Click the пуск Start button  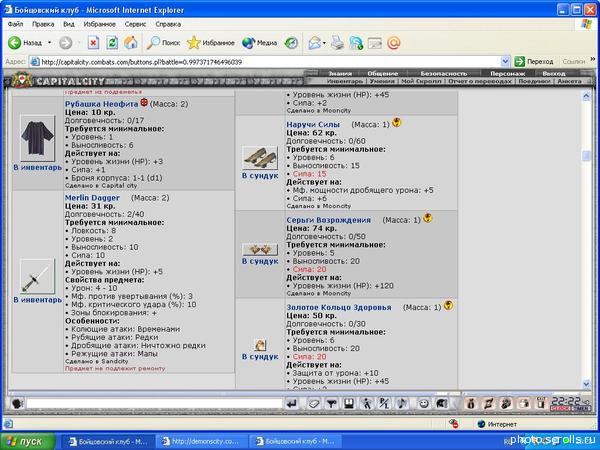coord(28,442)
